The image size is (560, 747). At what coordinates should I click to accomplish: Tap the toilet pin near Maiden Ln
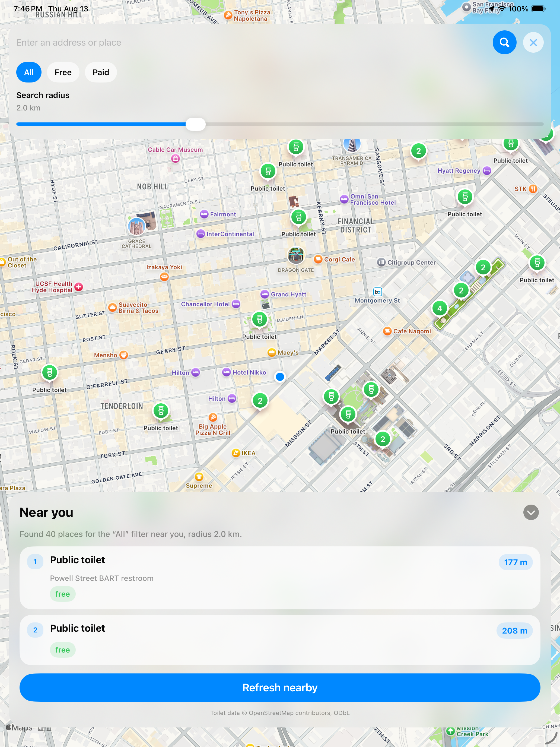[x=260, y=319]
